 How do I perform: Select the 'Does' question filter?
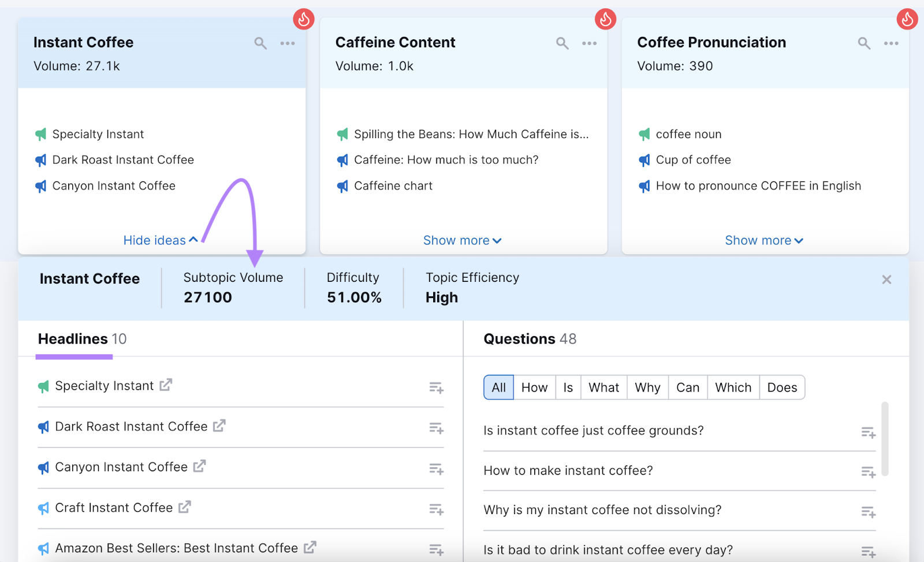[x=782, y=387]
